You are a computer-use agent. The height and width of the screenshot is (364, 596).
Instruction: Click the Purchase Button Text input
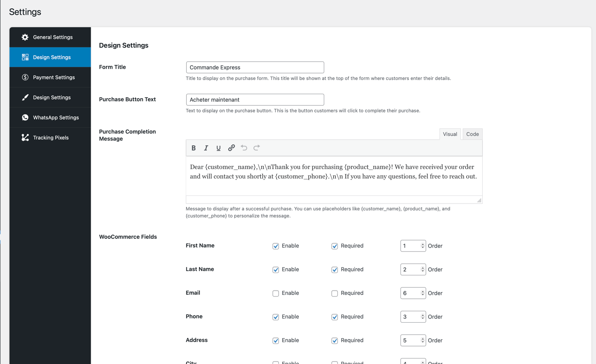[x=255, y=100]
